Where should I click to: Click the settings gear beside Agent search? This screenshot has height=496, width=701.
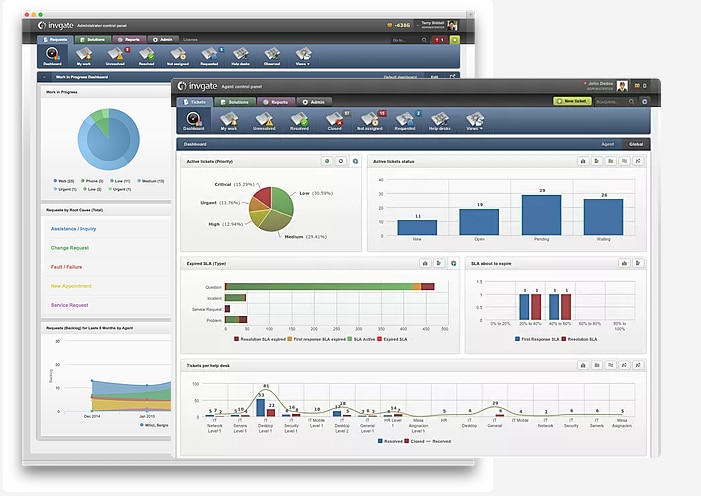[x=645, y=102]
